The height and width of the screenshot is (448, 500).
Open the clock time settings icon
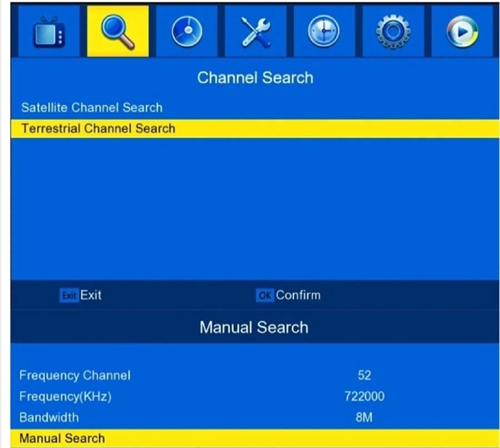tap(324, 31)
